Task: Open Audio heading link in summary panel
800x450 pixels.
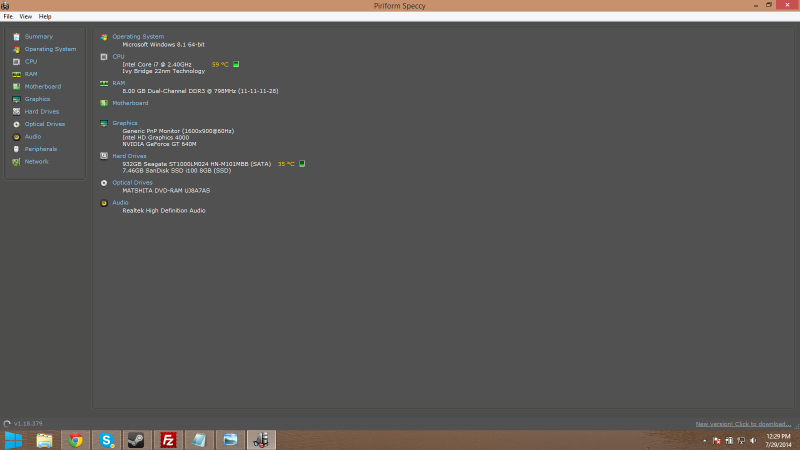Action: tap(120, 203)
